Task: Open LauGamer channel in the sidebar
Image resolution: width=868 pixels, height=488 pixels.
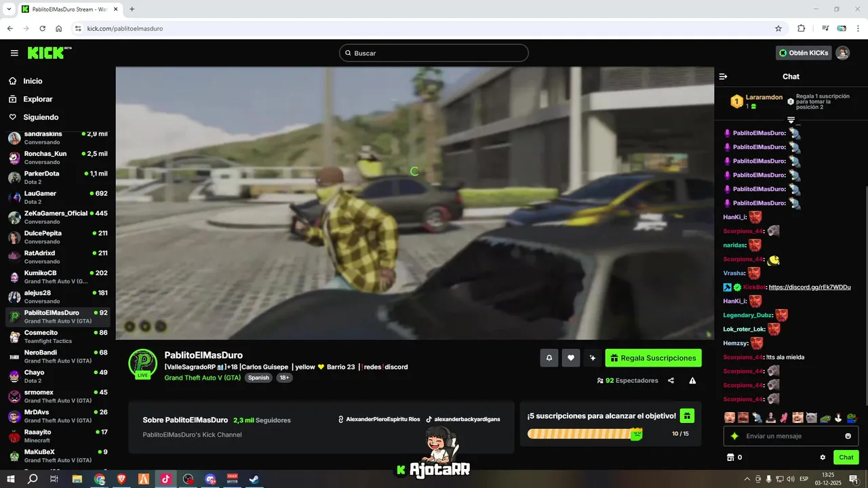Action: click(58, 197)
